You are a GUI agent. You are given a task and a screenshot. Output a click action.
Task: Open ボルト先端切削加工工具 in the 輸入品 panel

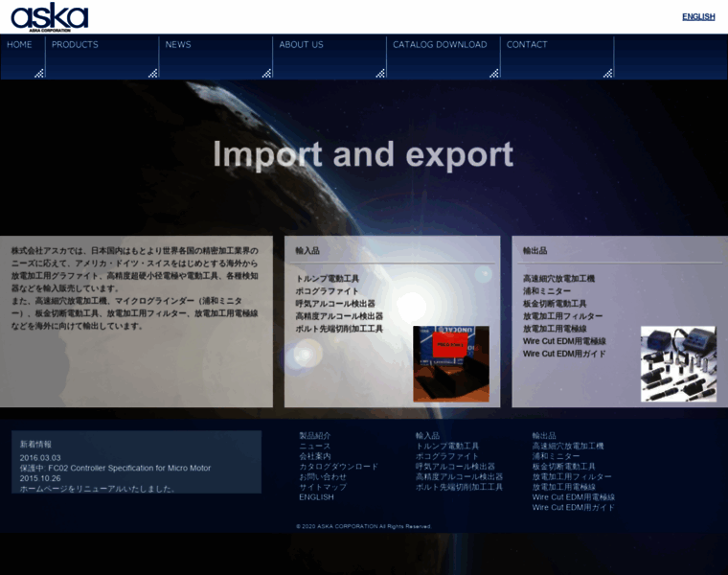coord(339,329)
